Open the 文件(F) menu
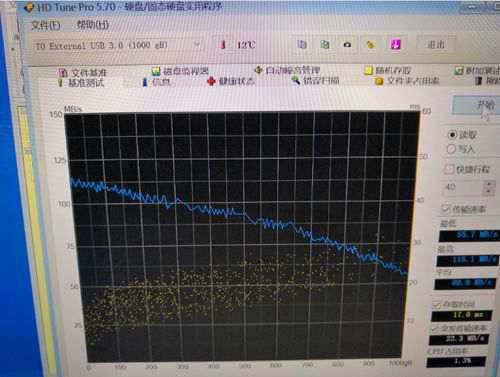 click(45, 26)
